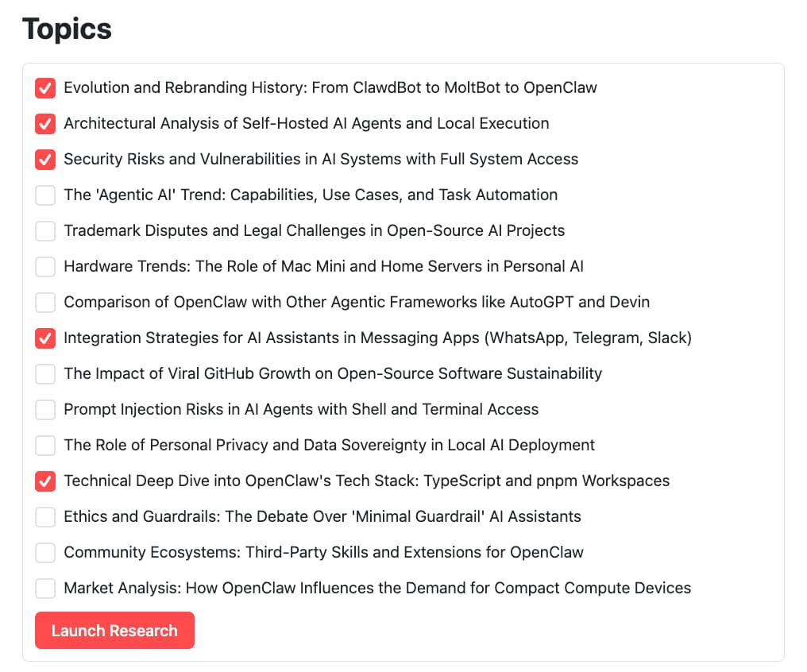This screenshot has height=672, width=807.
Task: Uncheck Security Risks and Vulnerabilities checkbox
Action: pos(45,159)
